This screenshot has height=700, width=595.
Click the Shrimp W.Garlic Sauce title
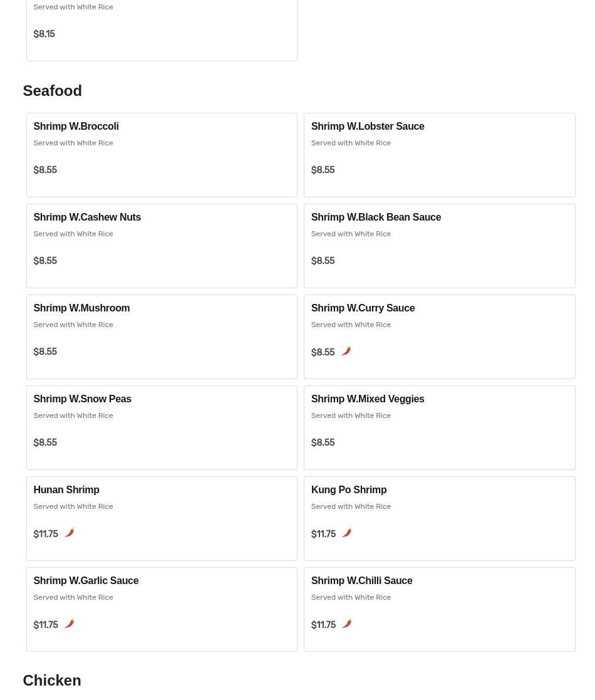click(x=86, y=580)
